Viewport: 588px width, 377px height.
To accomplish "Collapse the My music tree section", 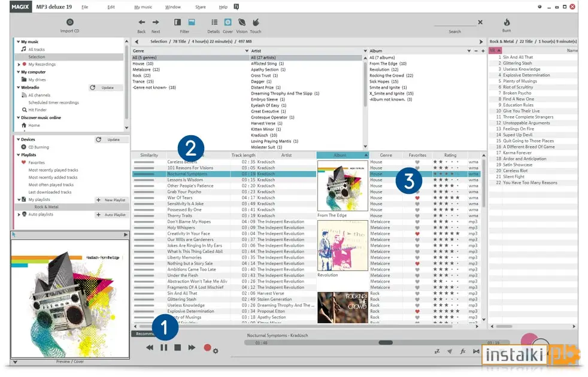I will click(x=18, y=42).
